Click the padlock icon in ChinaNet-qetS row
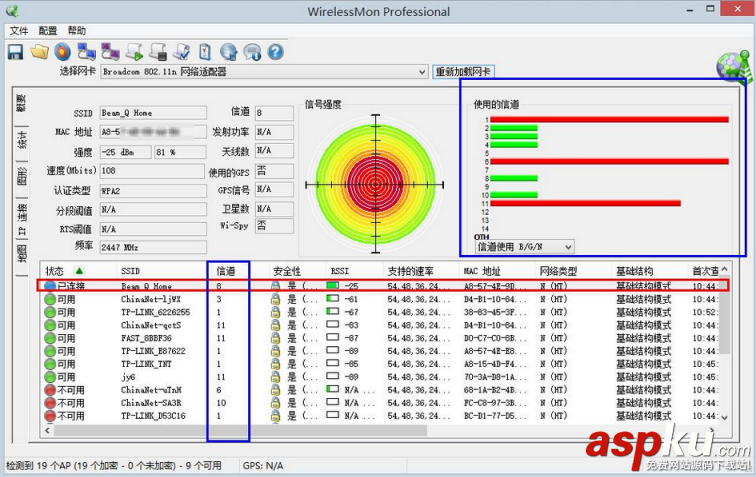The image size is (756, 477). [275, 325]
